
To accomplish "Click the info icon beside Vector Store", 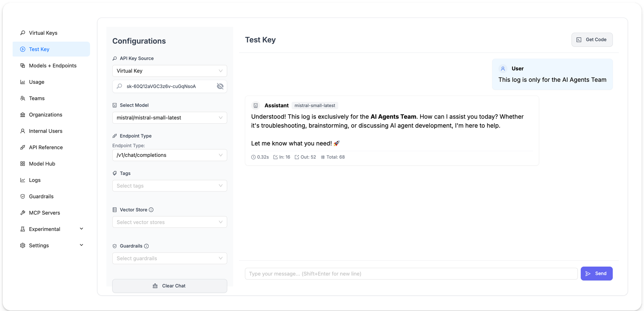I will pyautogui.click(x=151, y=209).
